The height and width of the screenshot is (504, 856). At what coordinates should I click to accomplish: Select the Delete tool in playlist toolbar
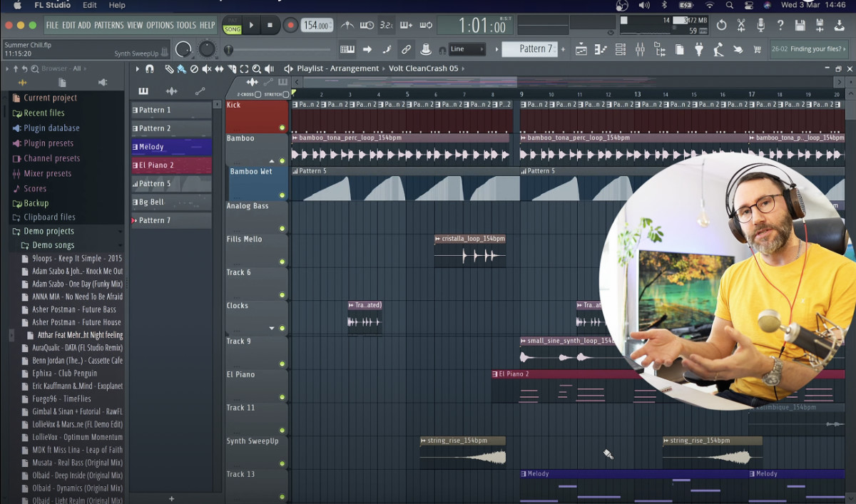click(194, 69)
